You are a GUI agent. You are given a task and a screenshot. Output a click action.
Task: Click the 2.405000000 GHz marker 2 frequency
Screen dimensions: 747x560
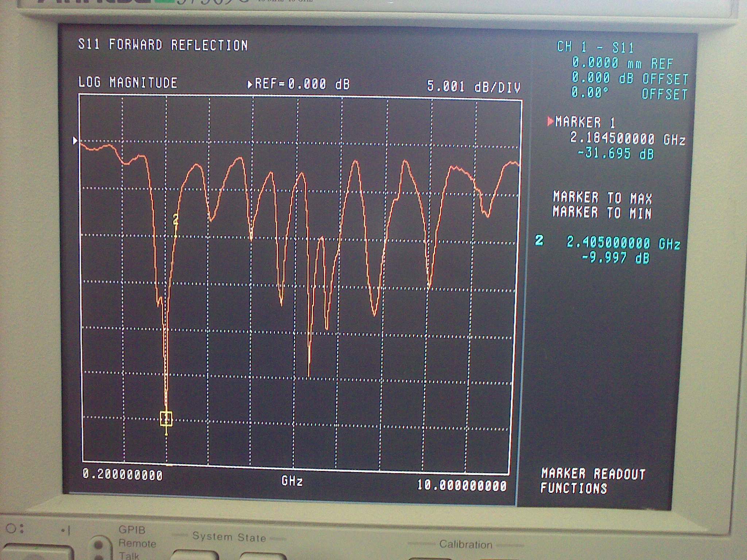pos(623,243)
